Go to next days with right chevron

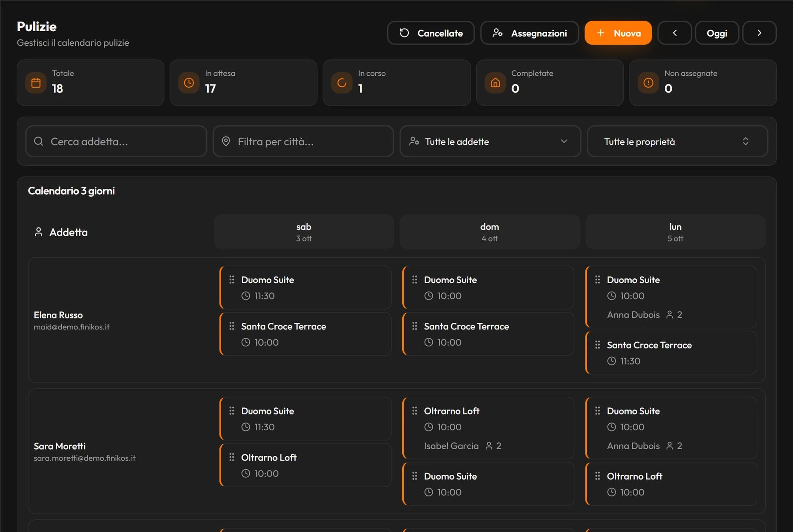pos(759,33)
